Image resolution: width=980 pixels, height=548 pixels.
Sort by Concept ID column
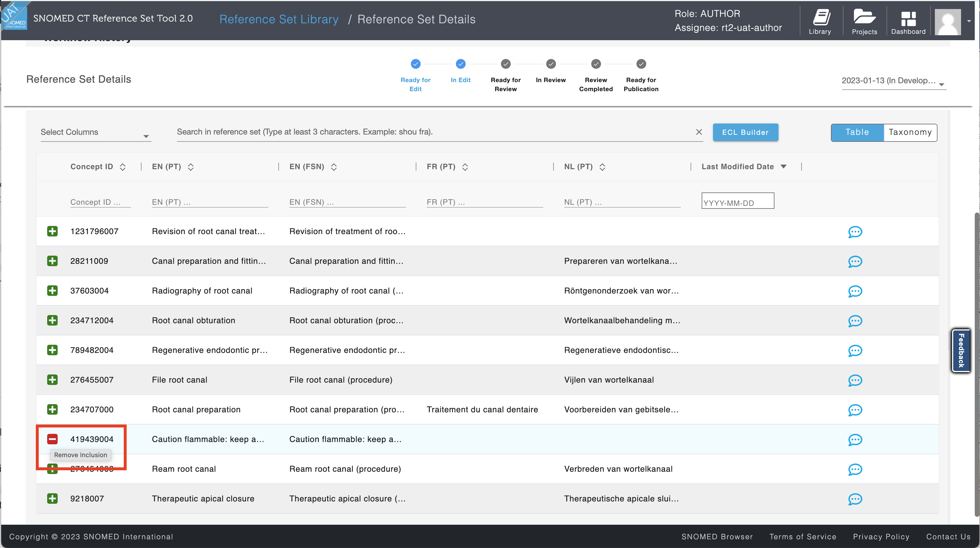click(123, 167)
